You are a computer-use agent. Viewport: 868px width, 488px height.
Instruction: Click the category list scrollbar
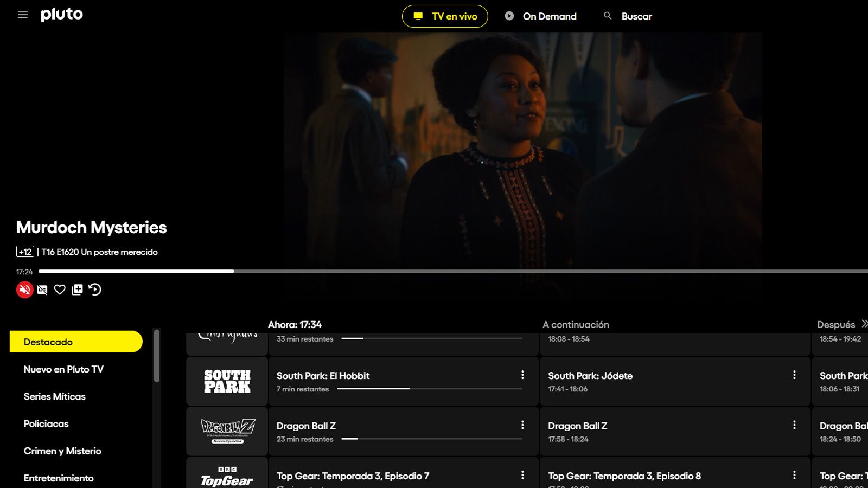click(x=157, y=356)
